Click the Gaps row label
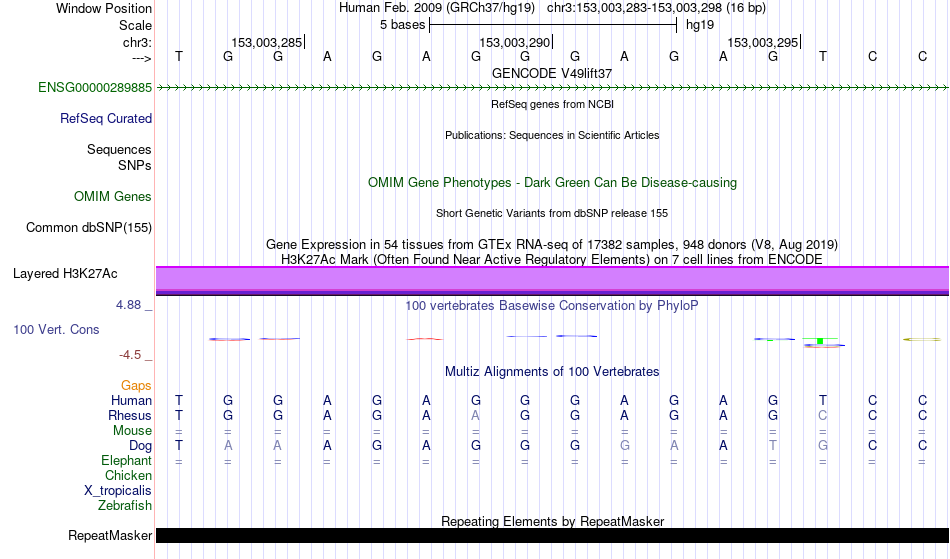Screen dimensions: 950x559 (136, 385)
